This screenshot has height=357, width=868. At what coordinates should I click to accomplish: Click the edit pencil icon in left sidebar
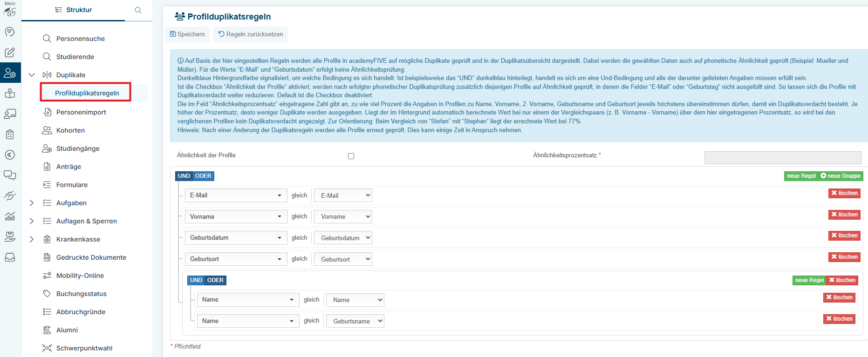point(10,53)
